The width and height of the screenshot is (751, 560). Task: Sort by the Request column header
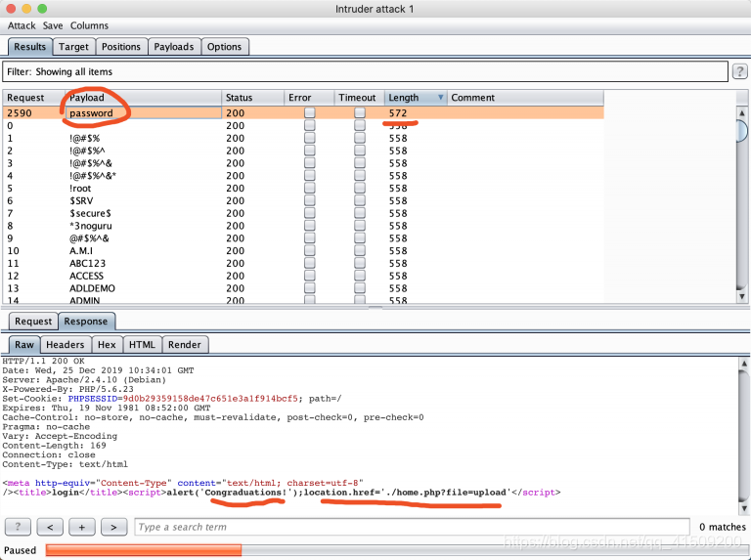tap(33, 98)
